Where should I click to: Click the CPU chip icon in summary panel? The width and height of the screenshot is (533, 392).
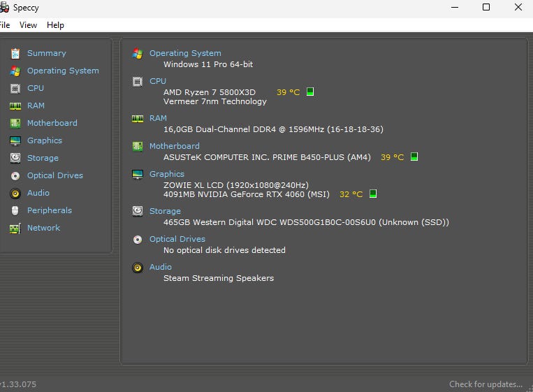coord(138,82)
